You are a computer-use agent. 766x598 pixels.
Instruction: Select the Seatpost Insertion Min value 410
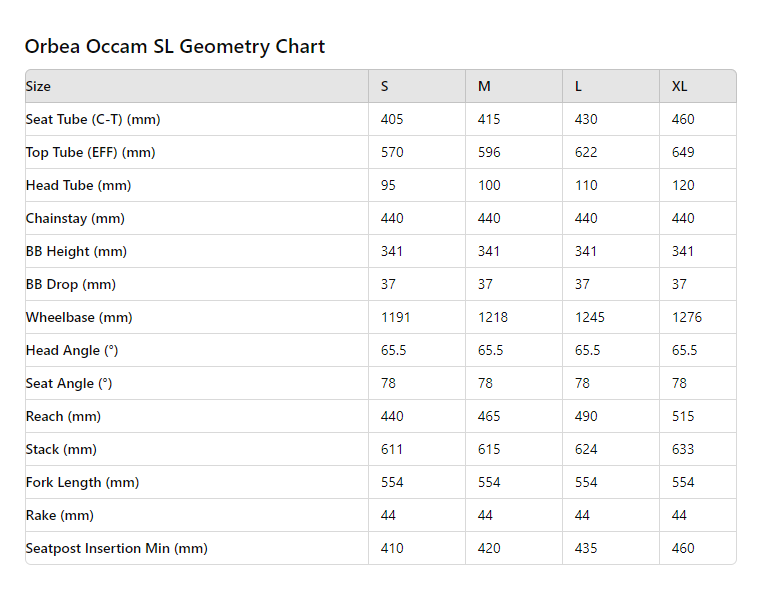pos(392,548)
